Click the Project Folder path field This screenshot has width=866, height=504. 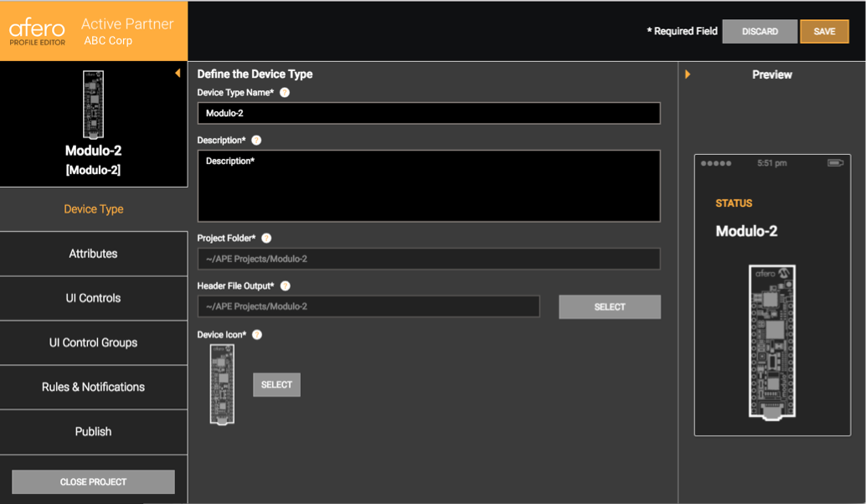tap(429, 259)
